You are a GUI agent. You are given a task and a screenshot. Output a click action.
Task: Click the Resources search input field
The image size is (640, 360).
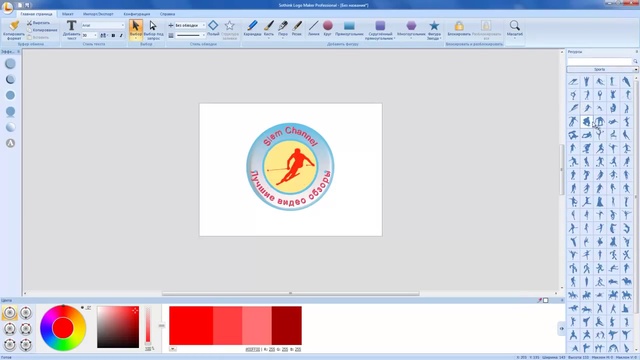tap(600, 61)
